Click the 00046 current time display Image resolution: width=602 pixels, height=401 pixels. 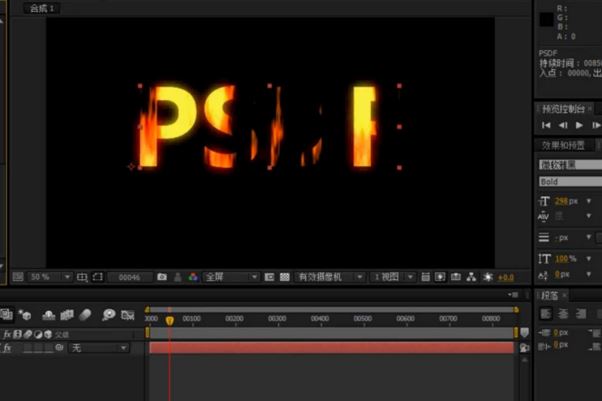(x=129, y=277)
